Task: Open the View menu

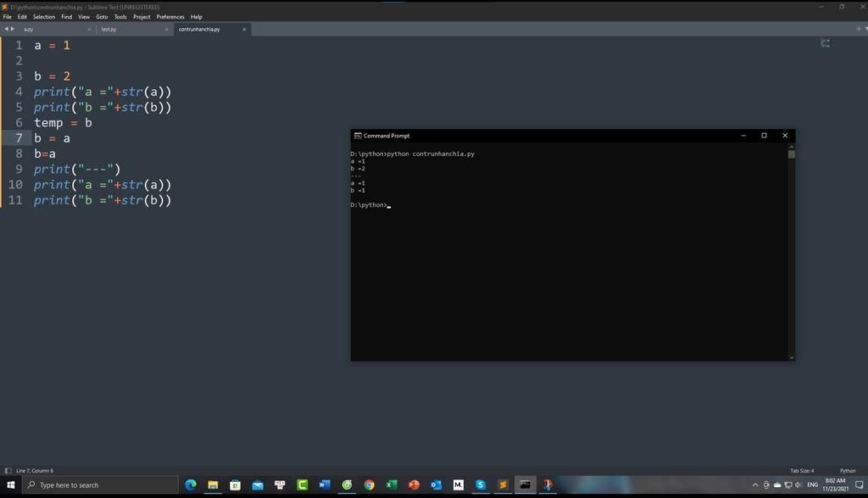Action: [84, 17]
